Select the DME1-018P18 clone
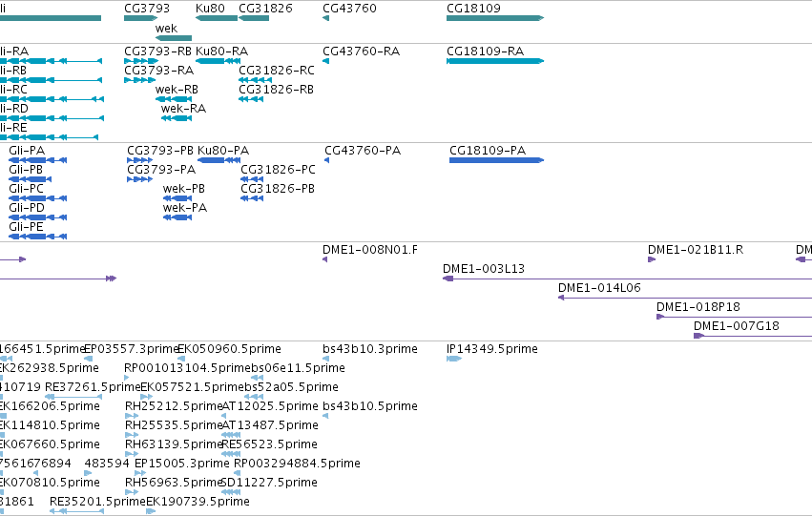 tap(735, 318)
